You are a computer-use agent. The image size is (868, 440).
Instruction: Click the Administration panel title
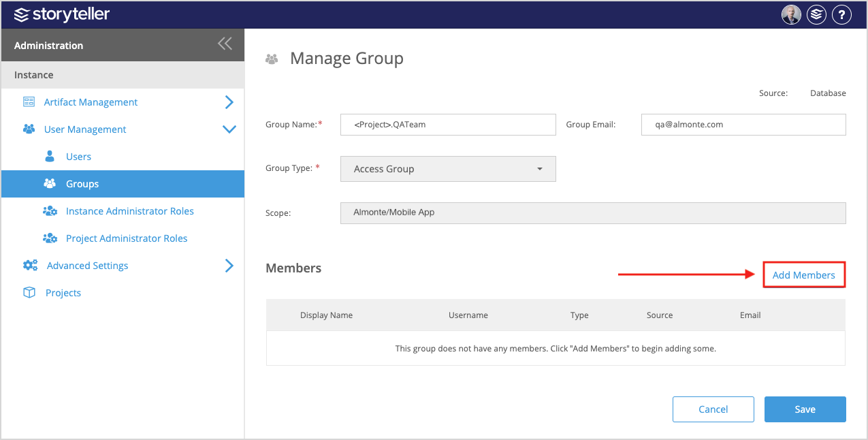[48, 46]
